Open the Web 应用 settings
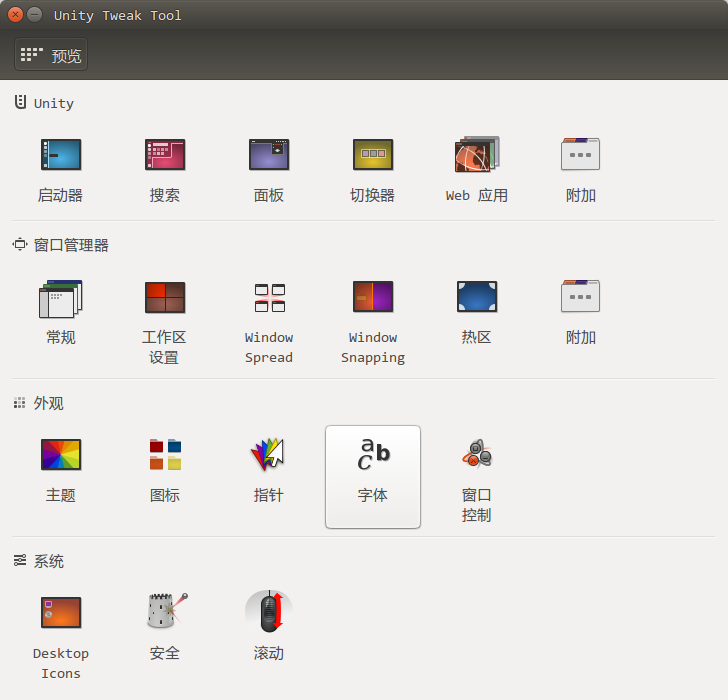Screen dimensions: 728x700 pyautogui.click(x=477, y=169)
